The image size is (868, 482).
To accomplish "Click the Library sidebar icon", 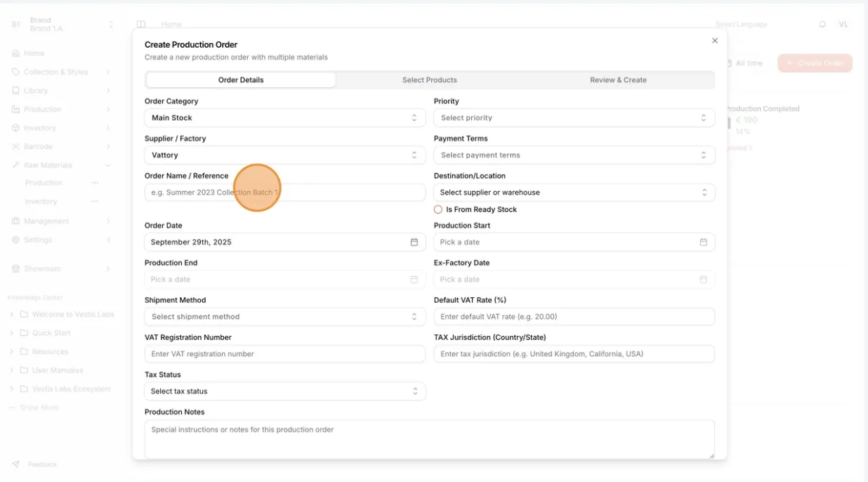I will click(16, 91).
